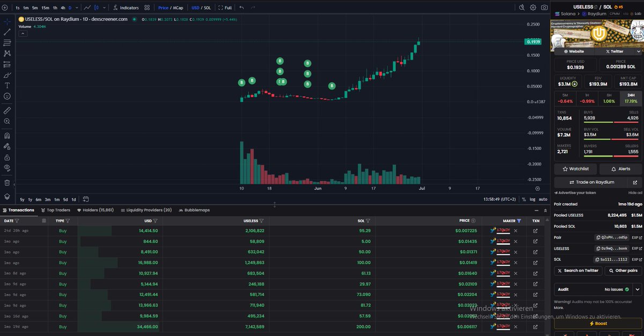Switch chart to MCap view
The width and height of the screenshot is (644, 336).
178,8
